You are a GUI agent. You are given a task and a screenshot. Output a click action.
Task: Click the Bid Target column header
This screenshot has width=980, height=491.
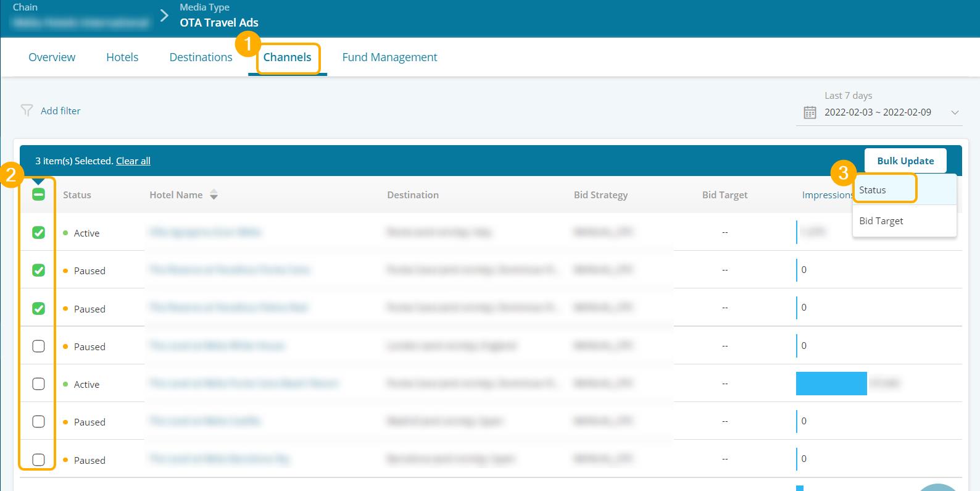click(725, 195)
